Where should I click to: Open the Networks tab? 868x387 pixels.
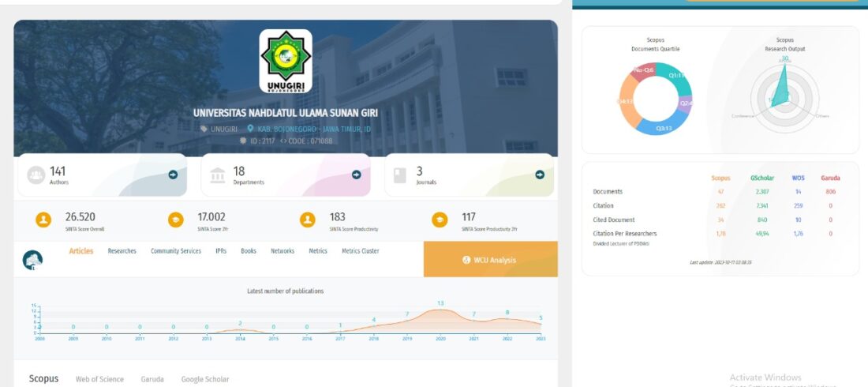282,251
